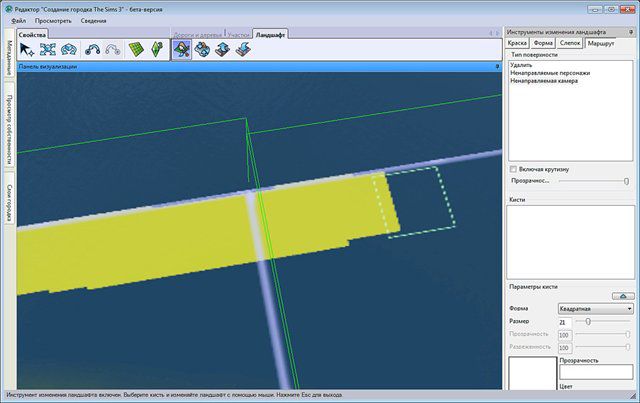Open the 'Слепок' tab

tap(568, 44)
